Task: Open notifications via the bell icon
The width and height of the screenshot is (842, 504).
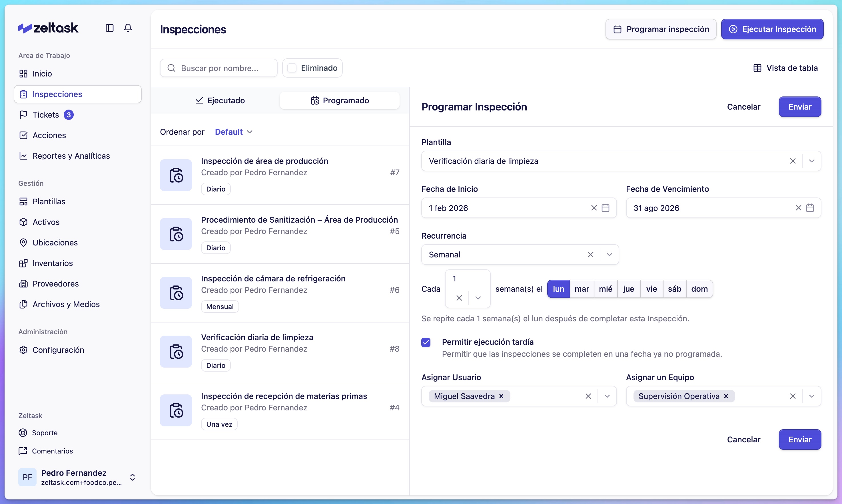Action: [x=128, y=28]
